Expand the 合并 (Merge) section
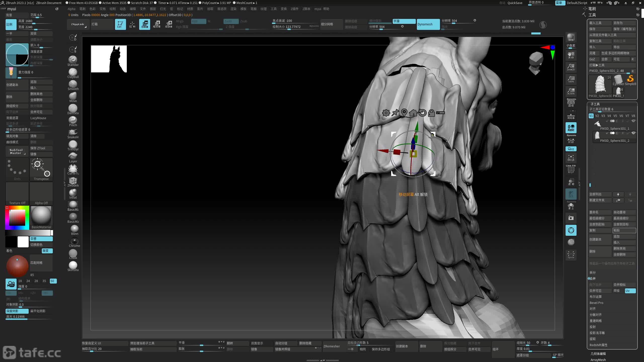 click(x=593, y=279)
